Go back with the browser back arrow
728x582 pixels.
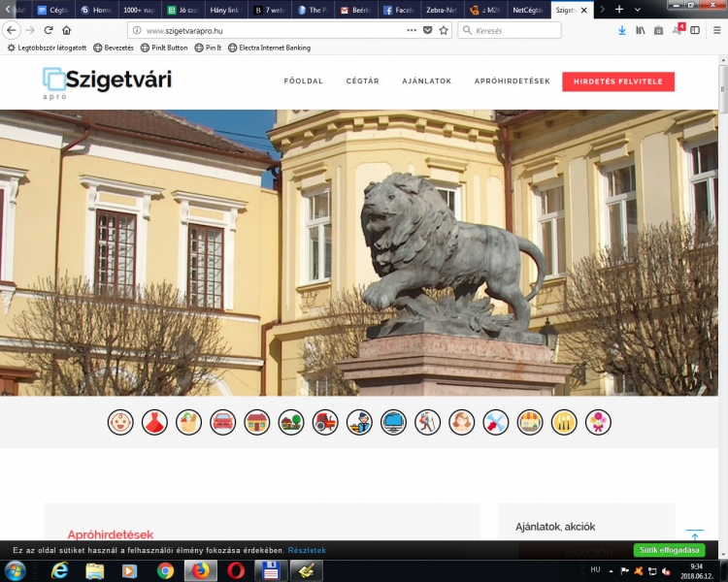[11, 30]
